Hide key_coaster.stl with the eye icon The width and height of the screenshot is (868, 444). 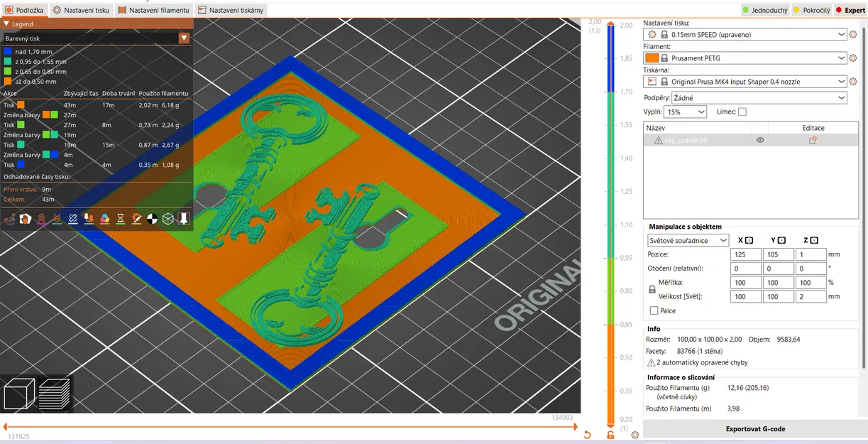(x=760, y=141)
